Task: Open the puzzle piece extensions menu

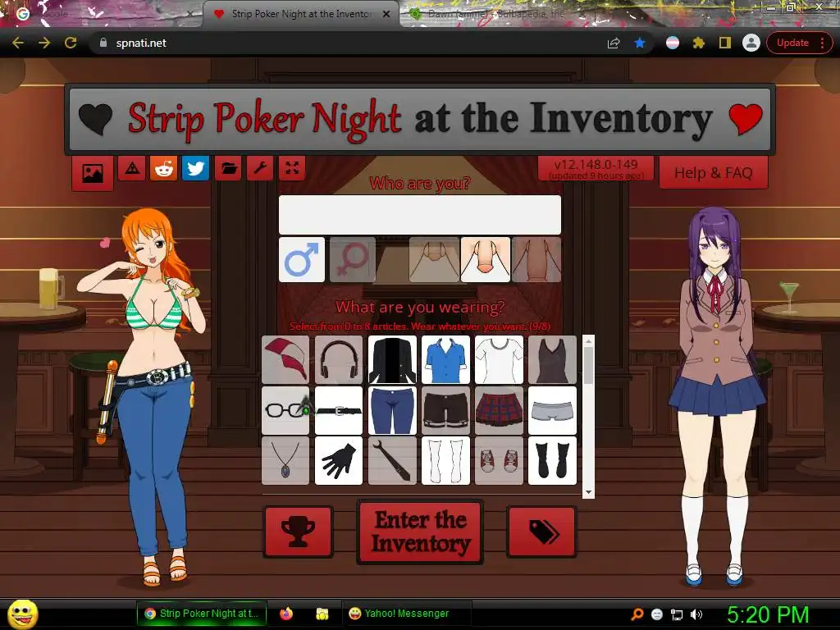Action: pyautogui.click(x=699, y=43)
